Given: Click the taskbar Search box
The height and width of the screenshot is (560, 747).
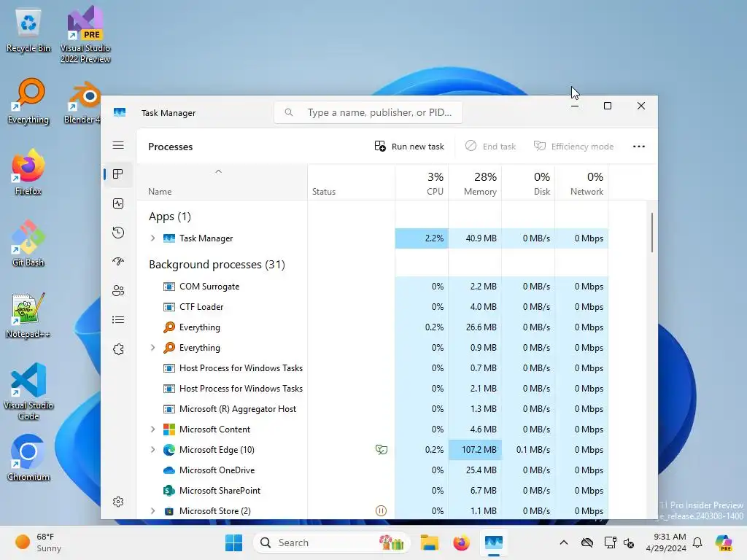Looking at the screenshot, I should click(332, 542).
